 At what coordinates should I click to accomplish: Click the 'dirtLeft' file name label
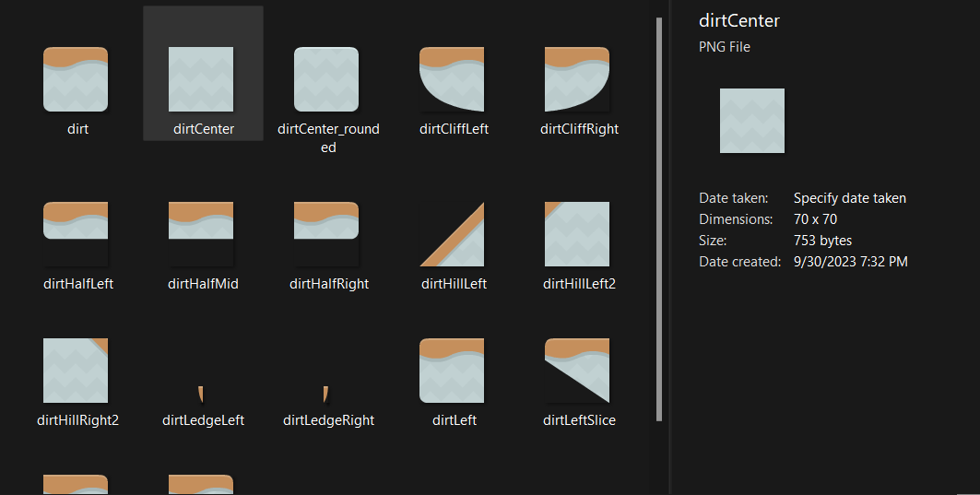[x=455, y=420]
